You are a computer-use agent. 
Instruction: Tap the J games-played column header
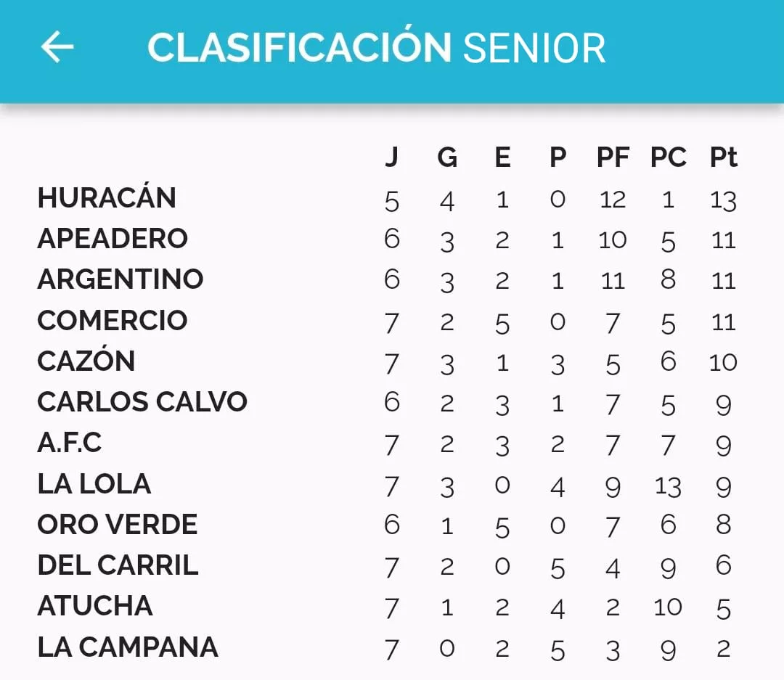[391, 157]
